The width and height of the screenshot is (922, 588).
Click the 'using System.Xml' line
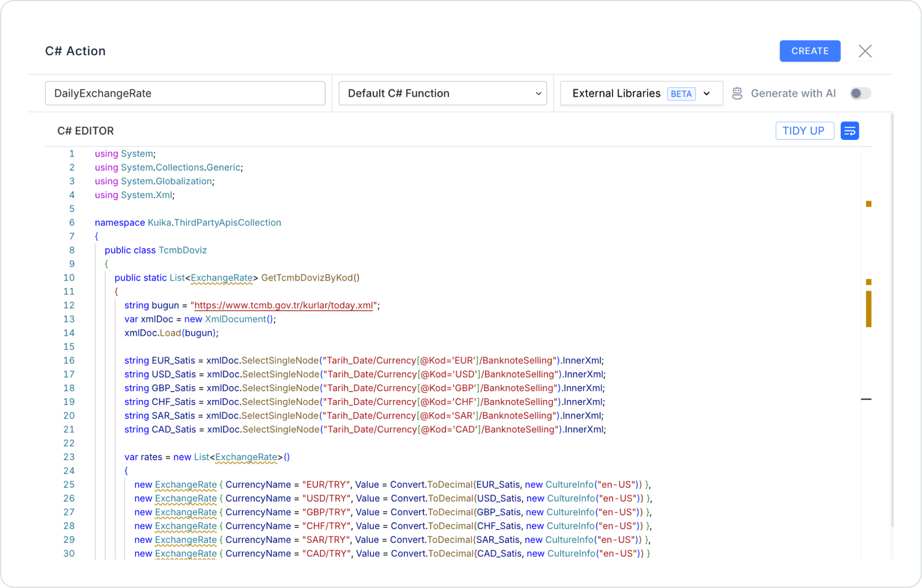point(135,195)
